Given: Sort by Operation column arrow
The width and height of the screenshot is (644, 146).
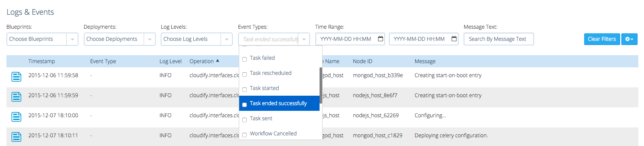Looking at the screenshot, I should click(218, 61).
